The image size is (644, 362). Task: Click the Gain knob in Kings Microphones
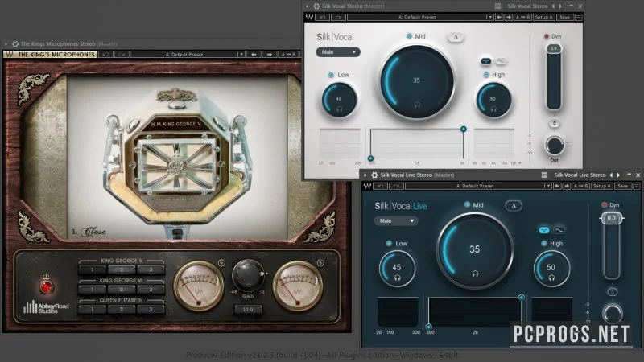pyautogui.click(x=248, y=276)
